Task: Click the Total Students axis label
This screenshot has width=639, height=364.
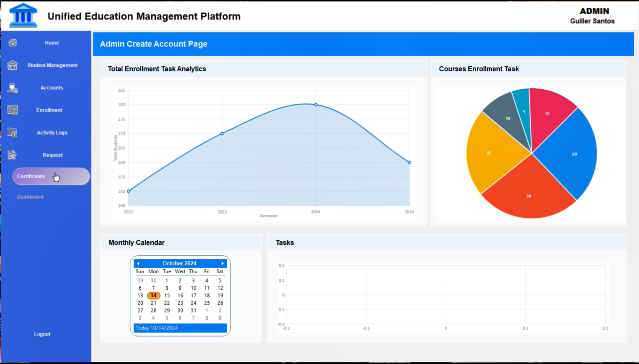Action: coord(115,148)
